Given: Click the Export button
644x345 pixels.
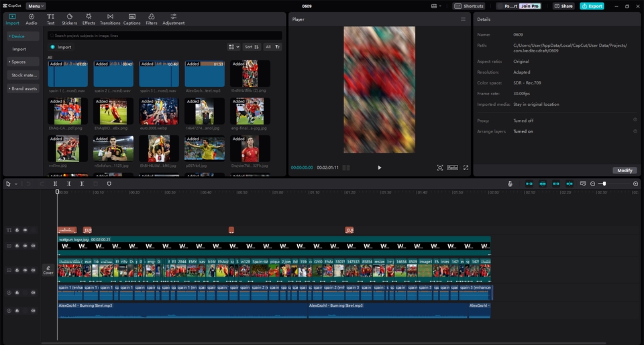Looking at the screenshot, I should tap(592, 6).
